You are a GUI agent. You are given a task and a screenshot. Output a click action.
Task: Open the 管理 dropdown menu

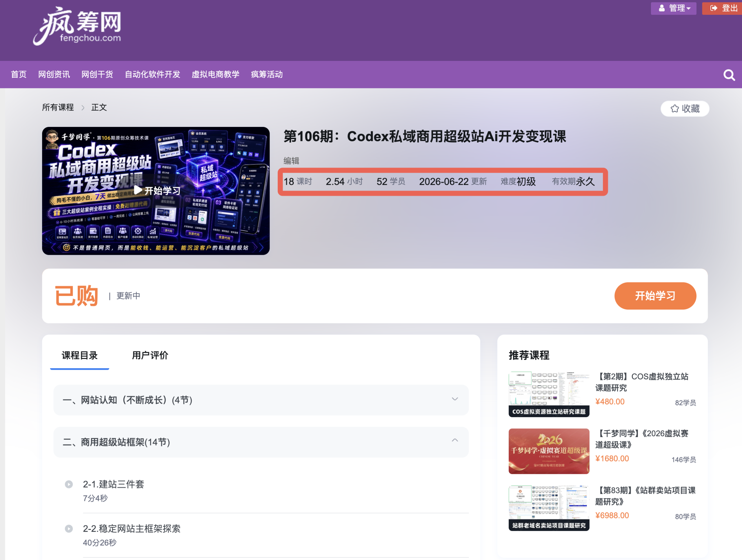(x=674, y=8)
